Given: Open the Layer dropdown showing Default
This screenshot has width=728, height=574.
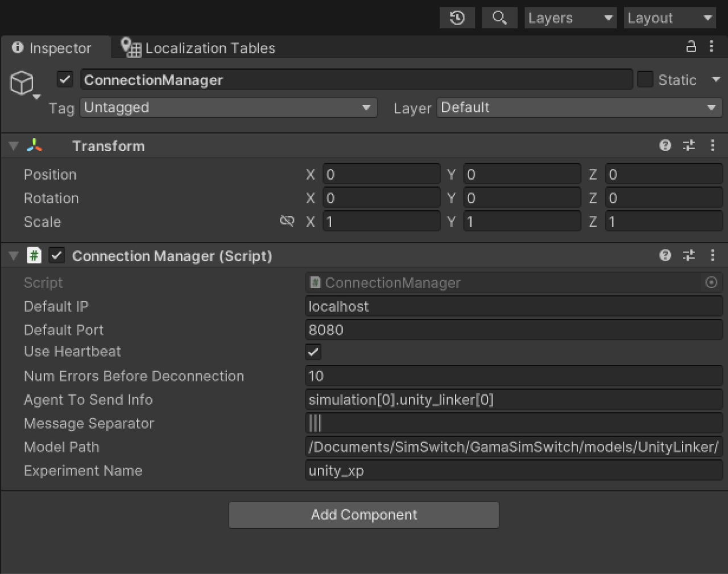Looking at the screenshot, I should click(578, 107).
